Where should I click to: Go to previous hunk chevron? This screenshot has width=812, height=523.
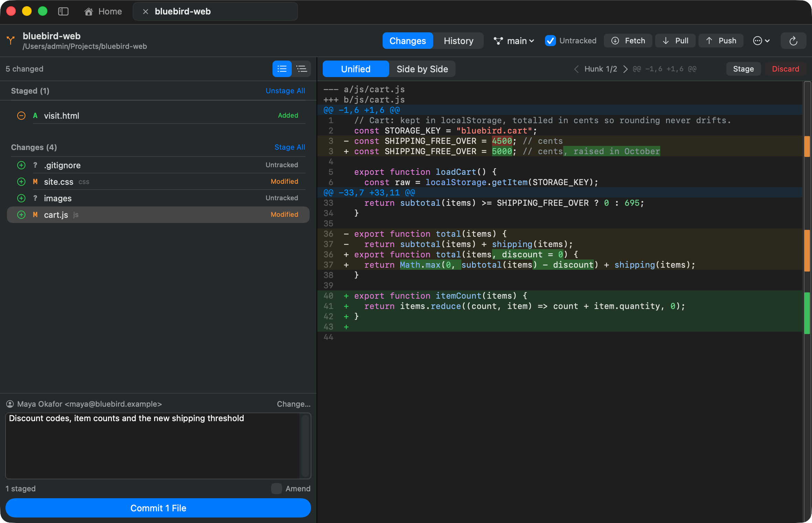click(x=576, y=69)
